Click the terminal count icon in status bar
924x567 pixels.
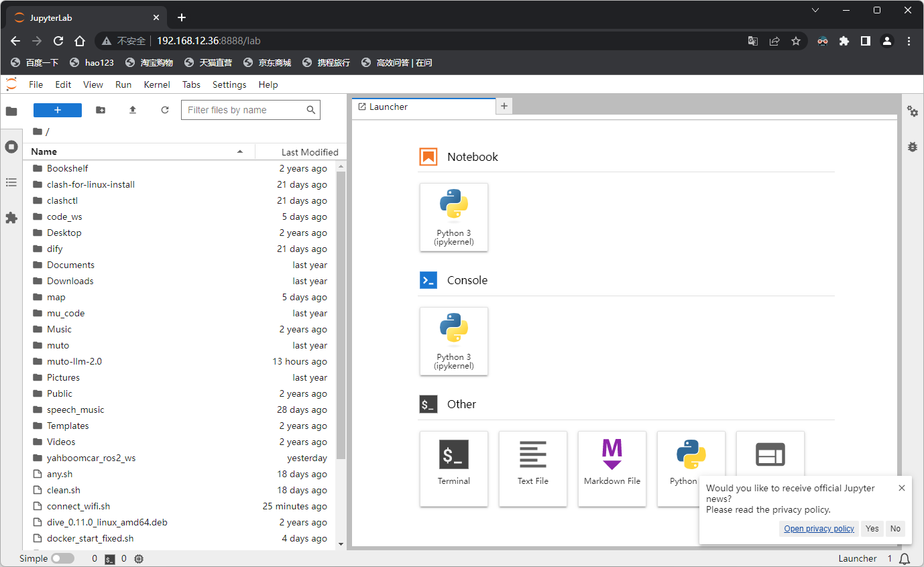tap(110, 559)
